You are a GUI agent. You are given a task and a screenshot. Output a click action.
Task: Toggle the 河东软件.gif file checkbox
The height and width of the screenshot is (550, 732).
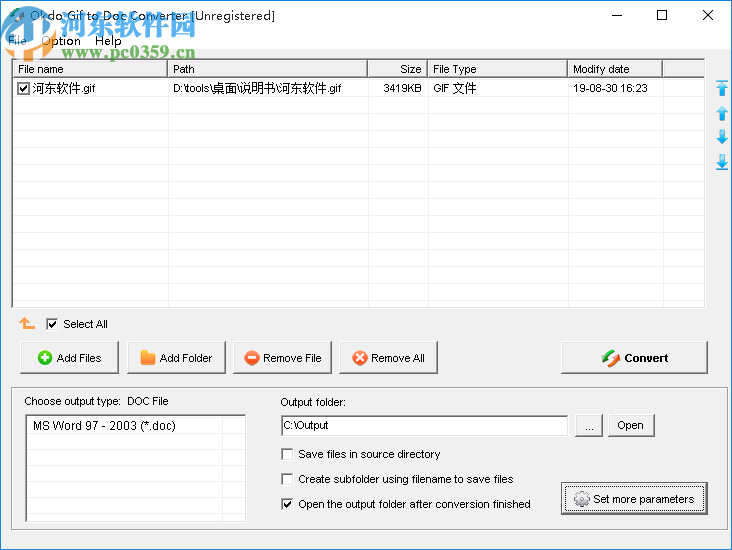coord(23,88)
